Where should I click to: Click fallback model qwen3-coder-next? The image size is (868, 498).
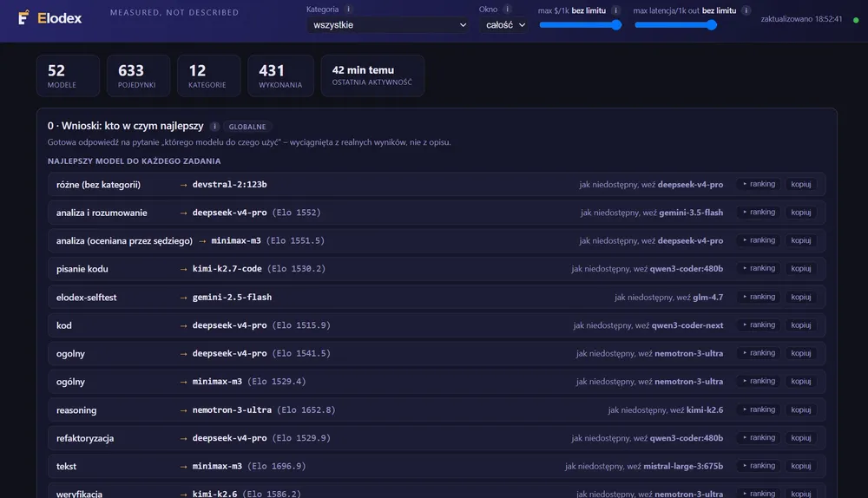[x=687, y=325]
